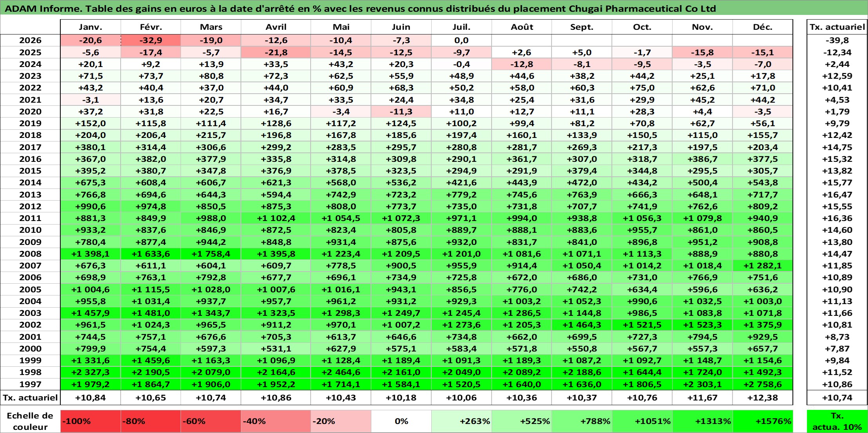Screen dimensions: 868x433
Task: Click the +1 523,3 cell for Nov. 2002
Action: click(702, 325)
